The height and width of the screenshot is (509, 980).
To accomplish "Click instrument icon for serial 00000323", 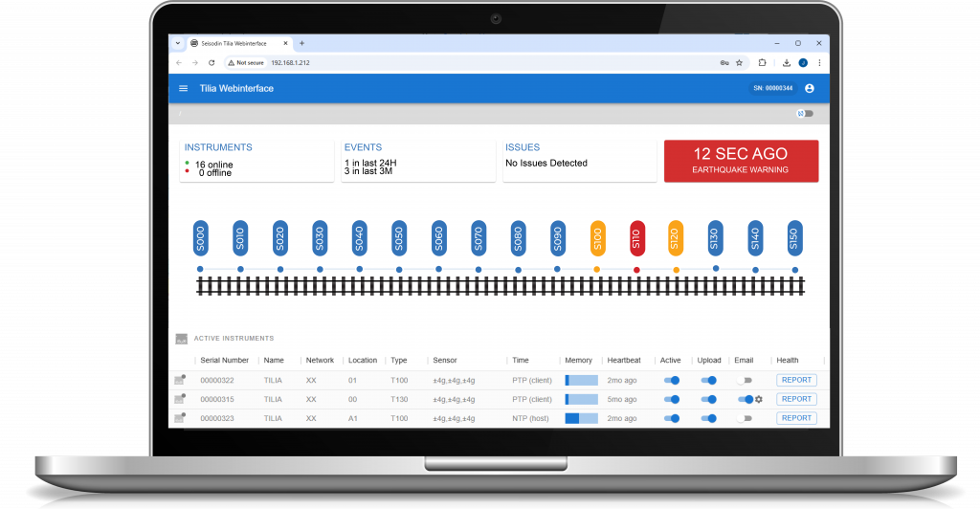I will [x=180, y=418].
